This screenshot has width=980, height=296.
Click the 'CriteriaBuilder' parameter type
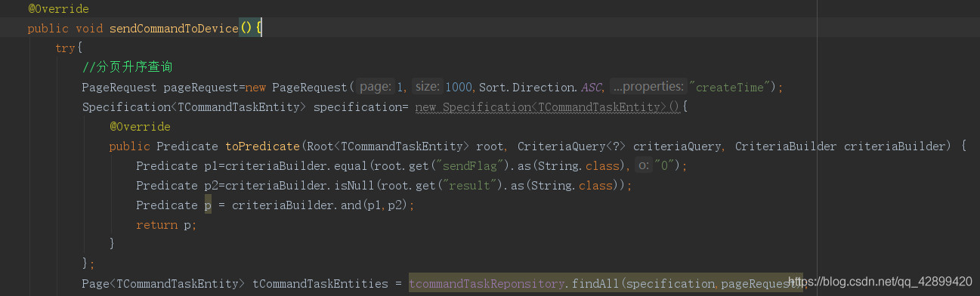click(x=786, y=146)
